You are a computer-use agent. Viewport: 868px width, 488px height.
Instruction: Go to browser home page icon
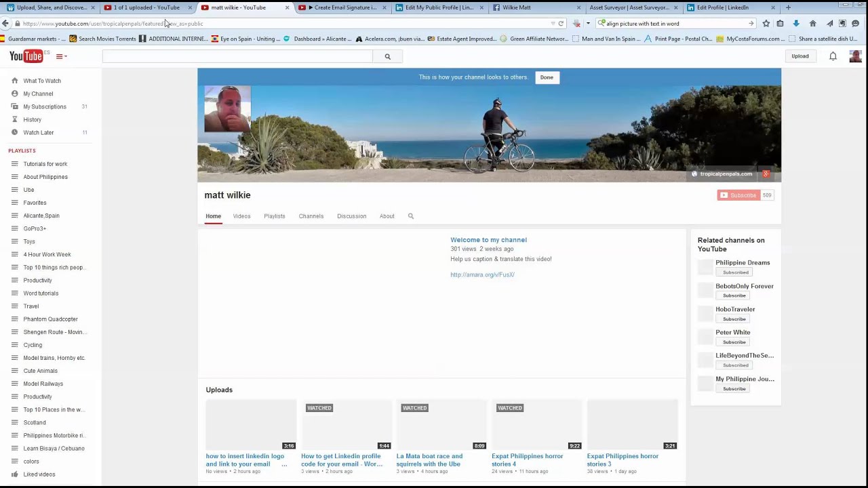point(812,24)
